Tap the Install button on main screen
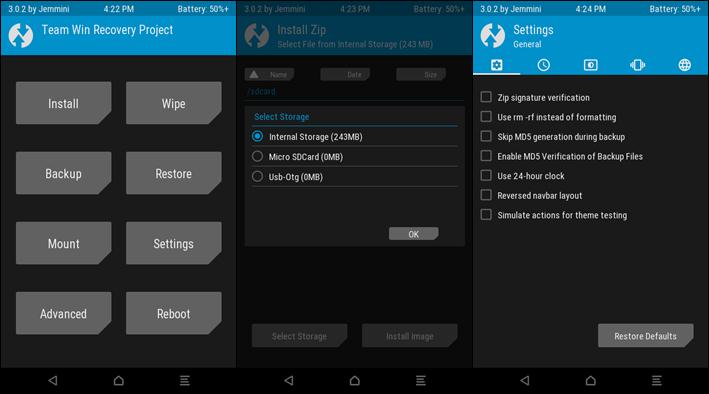This screenshot has height=394, width=709. tap(63, 103)
